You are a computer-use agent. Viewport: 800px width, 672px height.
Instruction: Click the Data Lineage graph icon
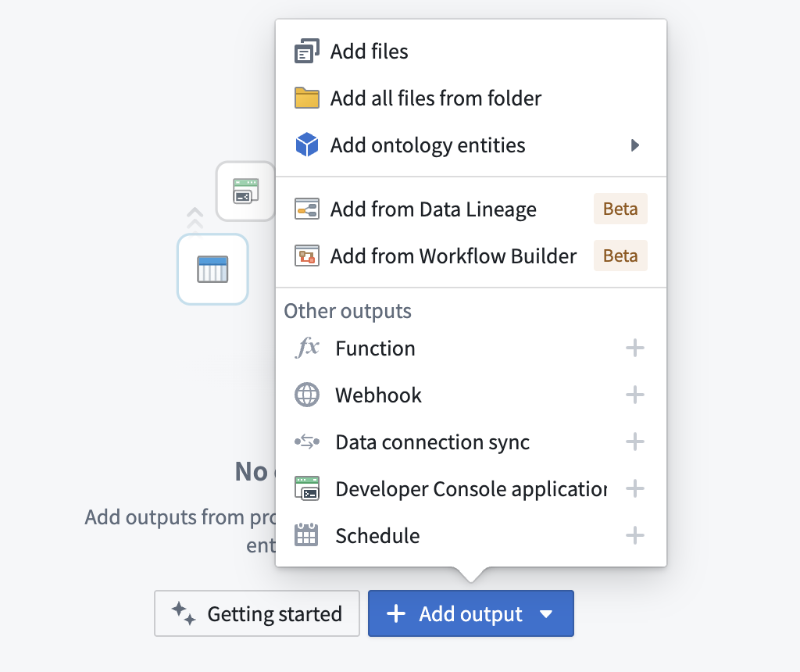307,209
